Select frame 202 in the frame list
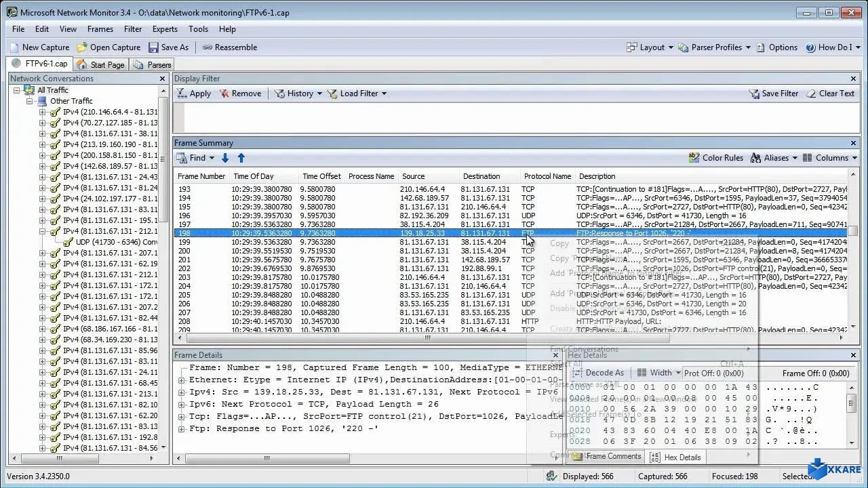Viewport: 868px width, 488px height. click(512, 268)
